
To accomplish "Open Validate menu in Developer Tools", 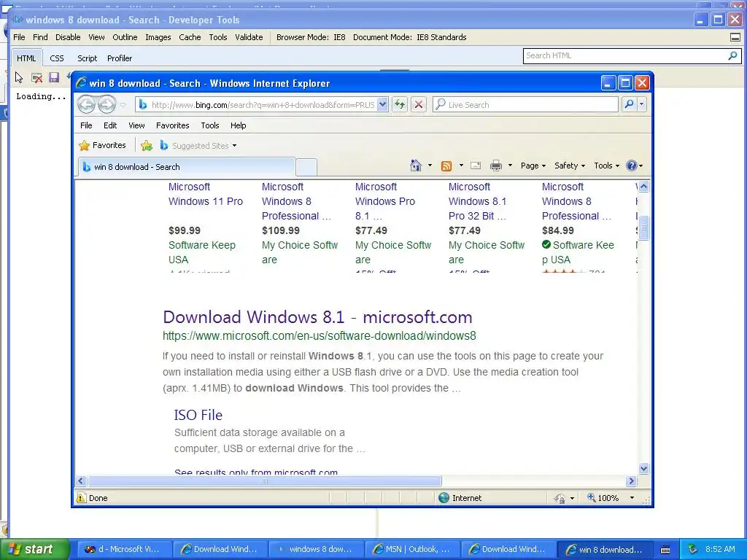I will pyautogui.click(x=249, y=37).
